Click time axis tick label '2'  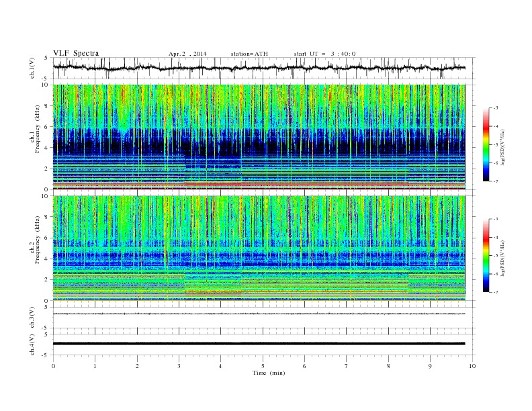(x=137, y=366)
